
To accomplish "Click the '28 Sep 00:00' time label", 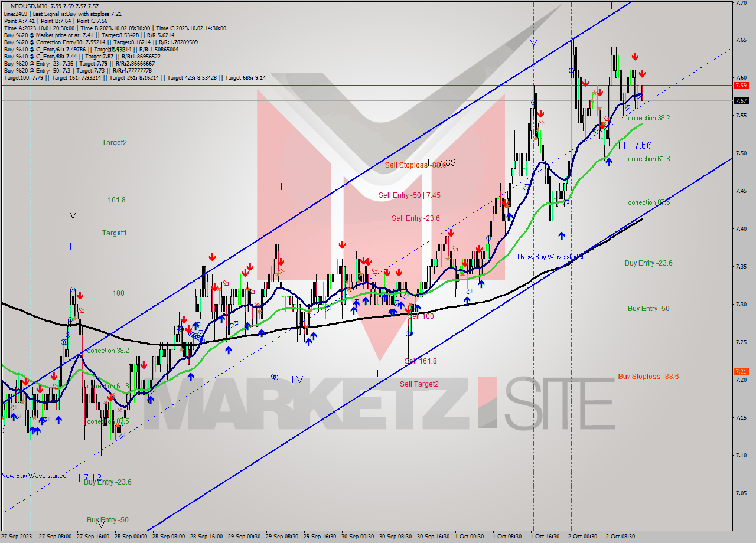I will coord(131,537).
